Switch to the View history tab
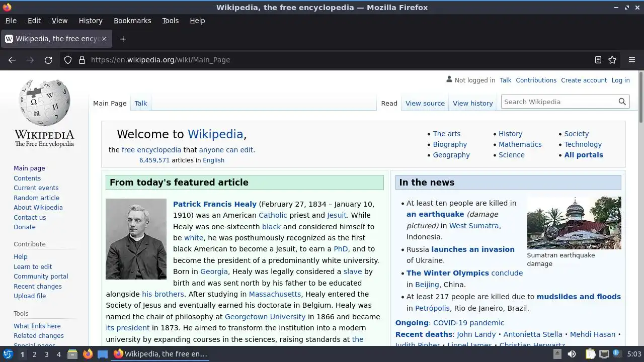Image resolution: width=644 pixels, height=362 pixels. click(473, 103)
